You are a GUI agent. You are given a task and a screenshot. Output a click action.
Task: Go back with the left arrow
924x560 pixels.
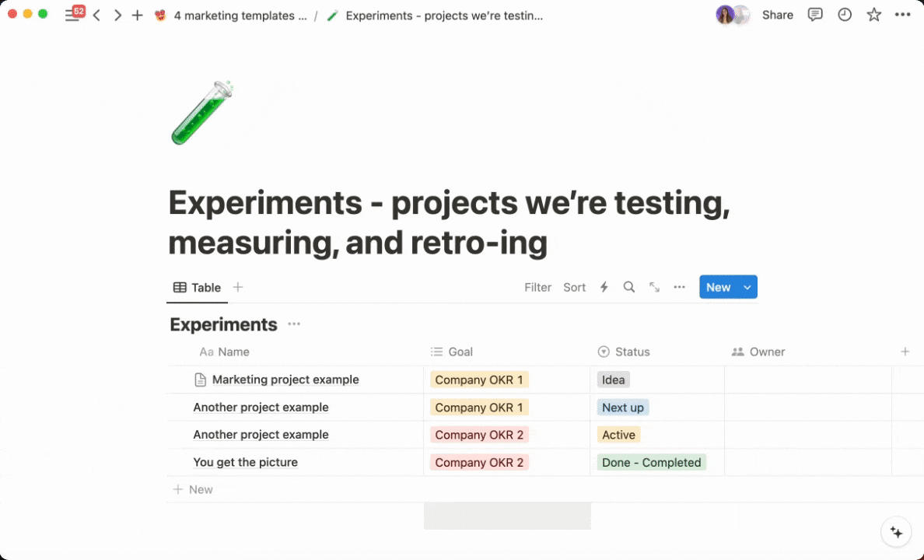tap(96, 16)
